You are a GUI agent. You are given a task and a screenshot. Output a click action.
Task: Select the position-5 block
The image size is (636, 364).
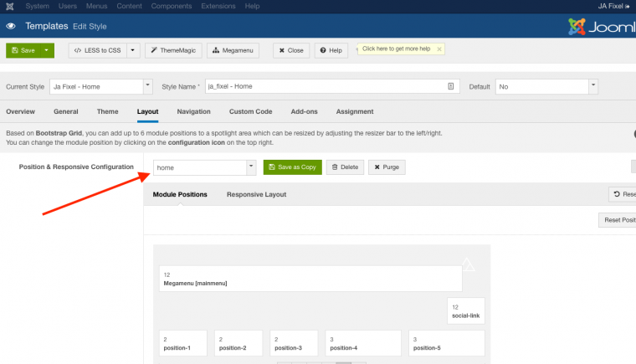447,343
